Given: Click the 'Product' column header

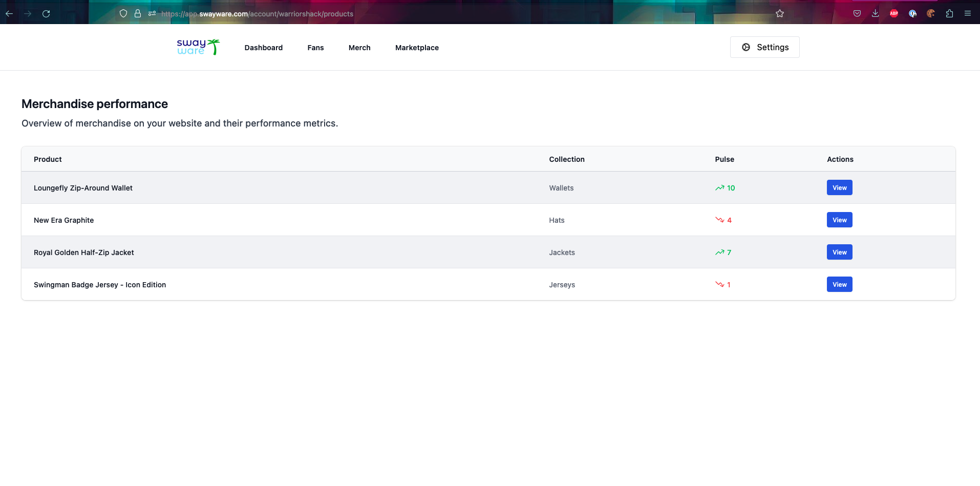Looking at the screenshot, I should 48,159.
